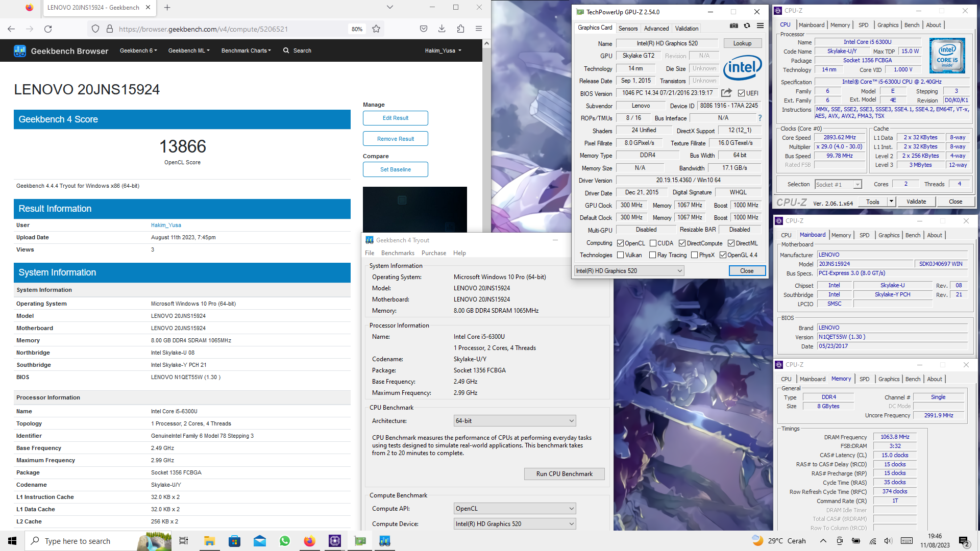Screen dimensions: 980x551
Task: Open the Bench tab in the top CPU-Z window
Action: pyautogui.click(x=912, y=25)
